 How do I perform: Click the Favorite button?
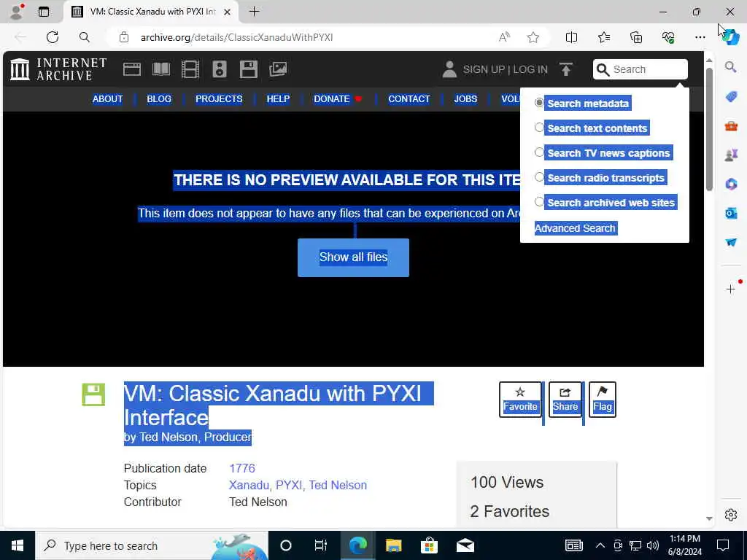(520, 400)
